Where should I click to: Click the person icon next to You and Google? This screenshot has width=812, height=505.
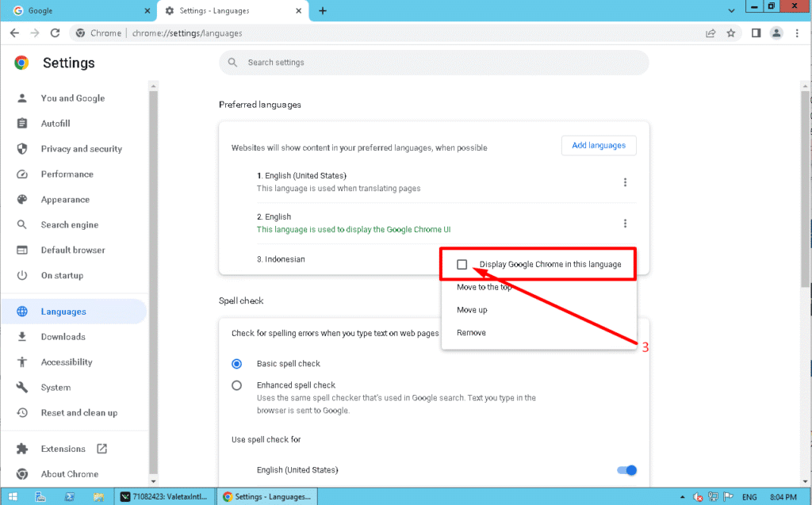21,98
